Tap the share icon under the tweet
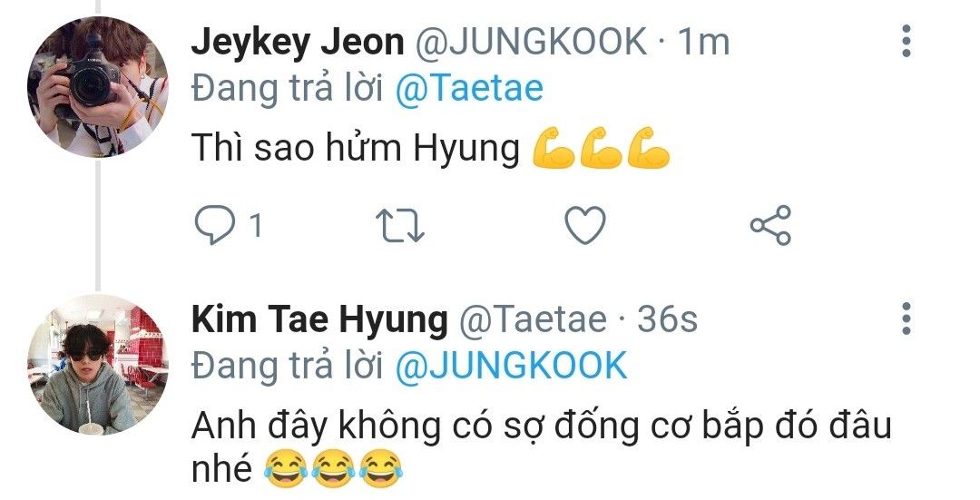This screenshot has width=980, height=500. [770, 226]
